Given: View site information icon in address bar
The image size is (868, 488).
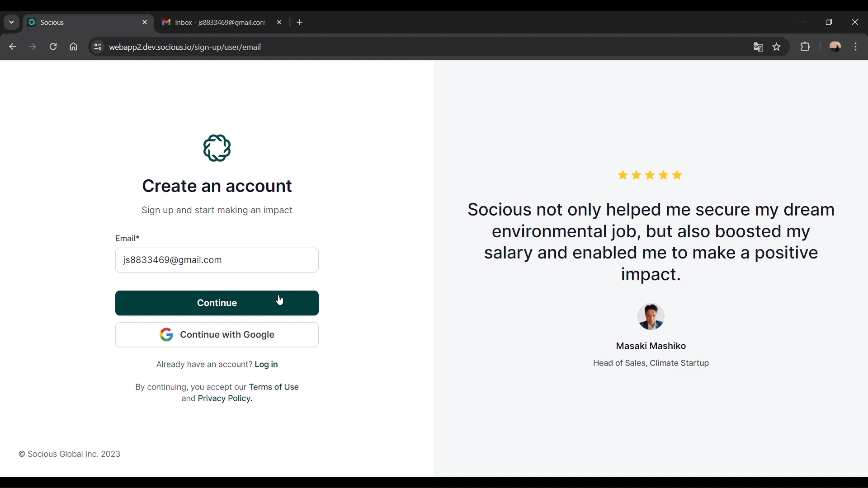Looking at the screenshot, I should (98, 47).
